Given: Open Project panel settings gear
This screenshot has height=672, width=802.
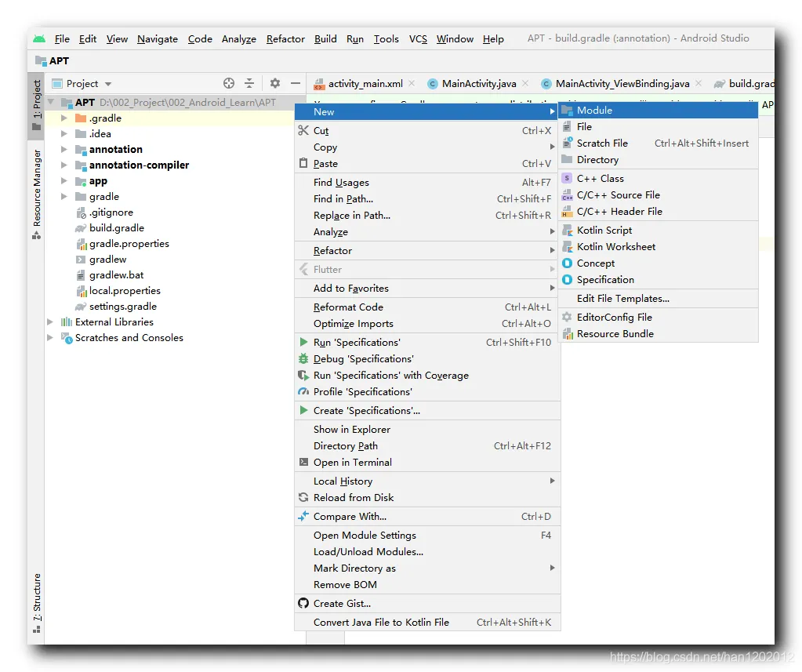Looking at the screenshot, I should pos(275,83).
